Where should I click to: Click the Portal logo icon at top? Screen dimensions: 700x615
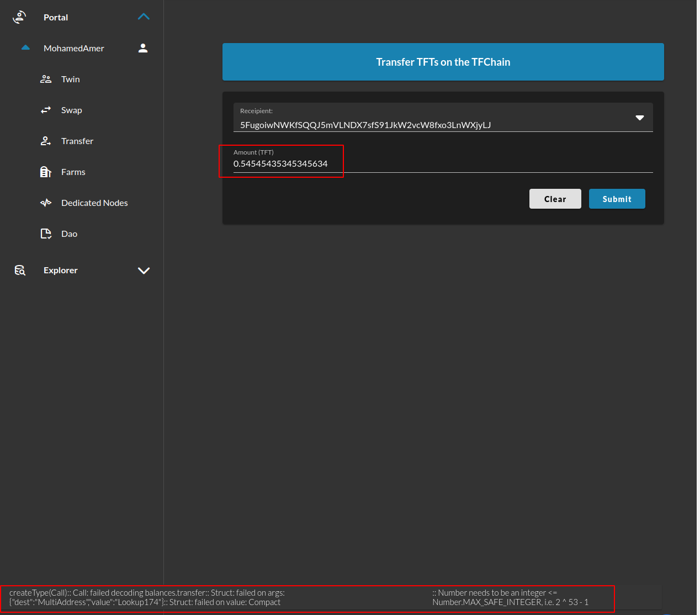pos(19,17)
